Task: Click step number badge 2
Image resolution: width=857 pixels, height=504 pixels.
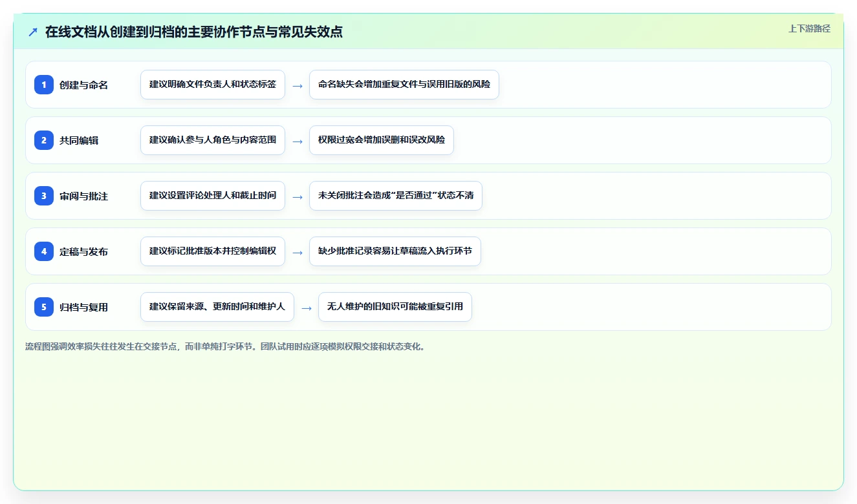Action: pyautogui.click(x=44, y=140)
